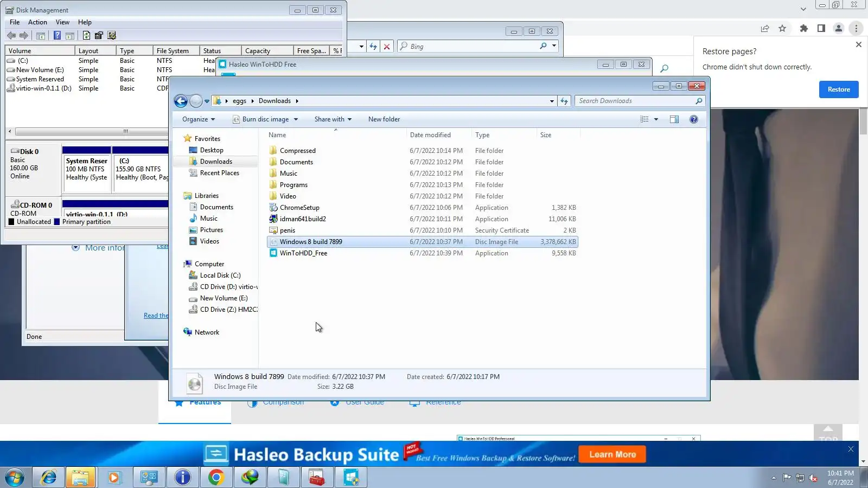Open the Chrome profile avatar icon
Viewport: 868px width, 488px height.
pos(839,28)
